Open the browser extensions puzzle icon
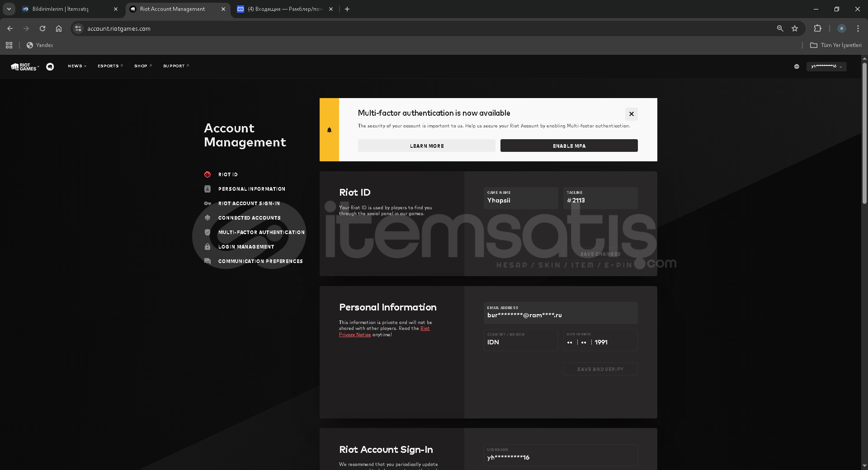The image size is (868, 470). coord(817,28)
